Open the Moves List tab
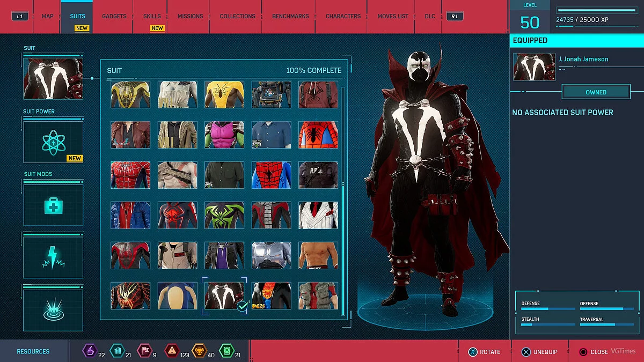 tap(393, 17)
